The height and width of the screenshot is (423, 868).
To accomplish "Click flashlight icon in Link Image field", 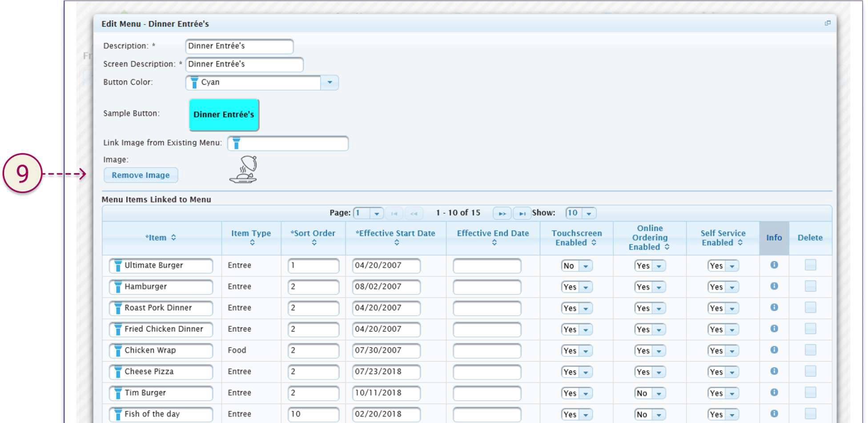I will click(x=236, y=144).
